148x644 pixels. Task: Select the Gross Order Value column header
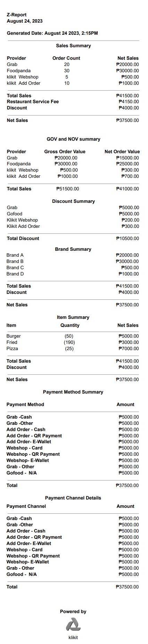pos(65,151)
